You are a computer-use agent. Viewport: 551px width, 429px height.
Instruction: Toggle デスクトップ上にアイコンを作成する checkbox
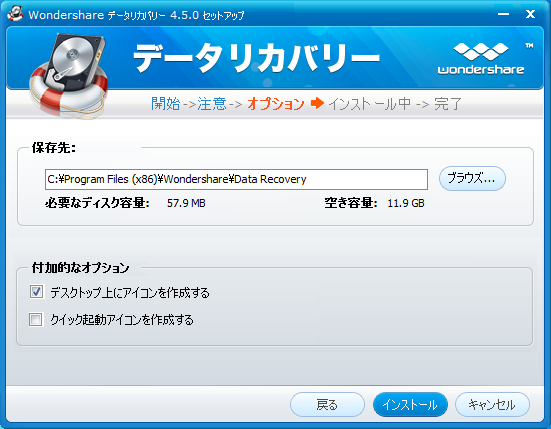(x=36, y=292)
